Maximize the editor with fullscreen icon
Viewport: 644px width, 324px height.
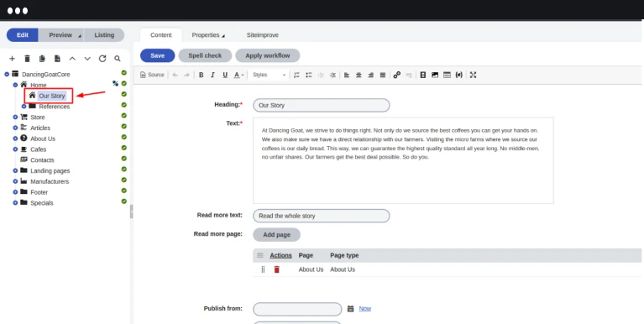tap(474, 75)
